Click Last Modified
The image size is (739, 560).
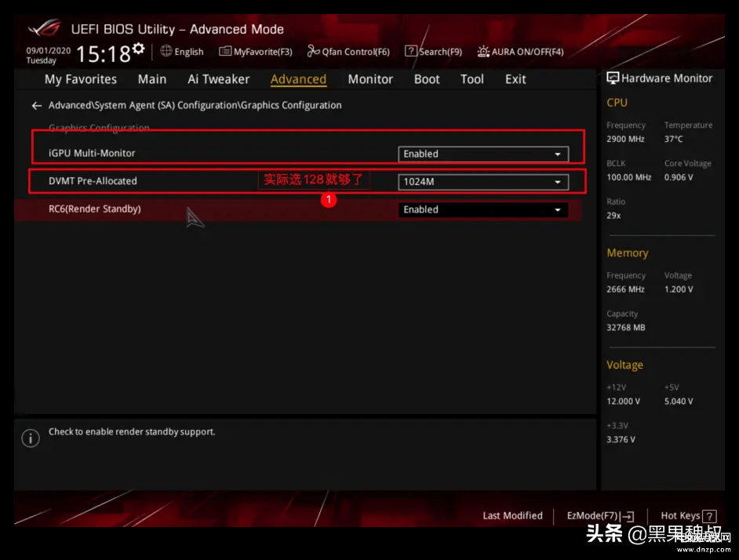coord(512,516)
